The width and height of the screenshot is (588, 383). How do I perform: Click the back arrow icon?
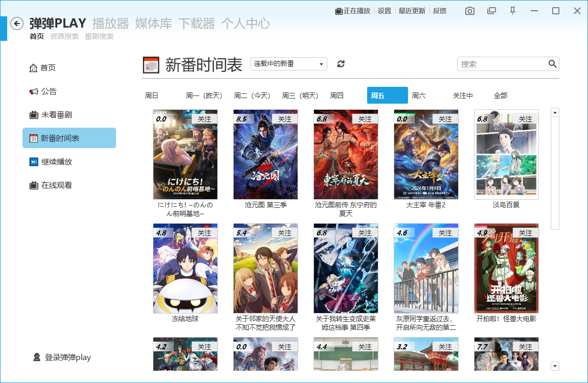(16, 23)
